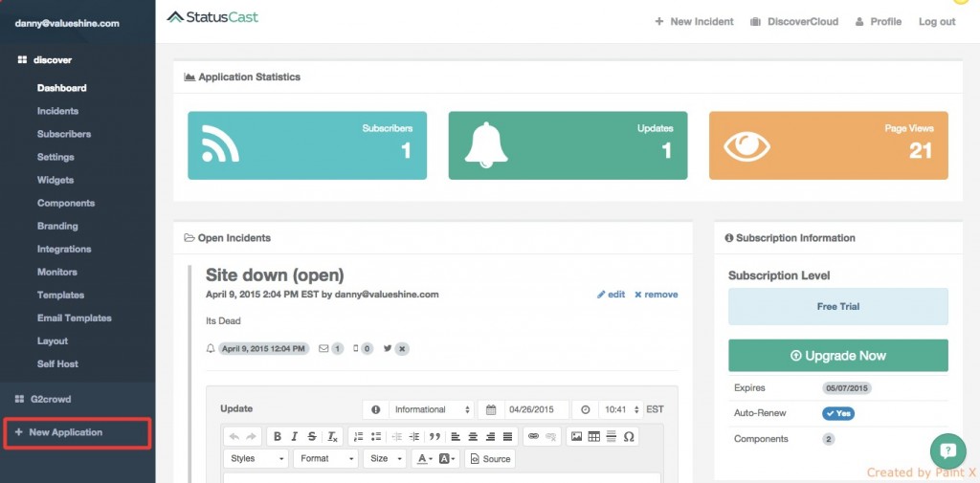Open the Informational severity dropdown
Screen dimensions: 980x483
[431, 409]
